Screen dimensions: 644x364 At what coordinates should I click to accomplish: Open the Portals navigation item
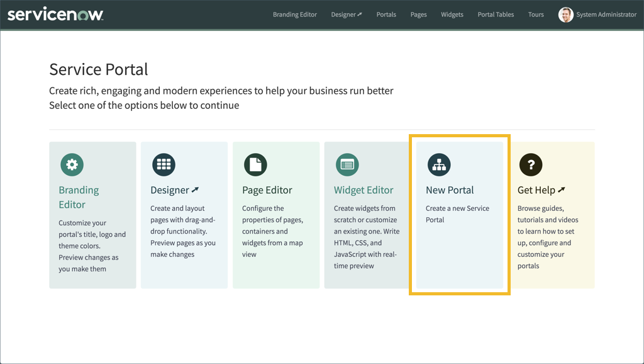coord(386,14)
